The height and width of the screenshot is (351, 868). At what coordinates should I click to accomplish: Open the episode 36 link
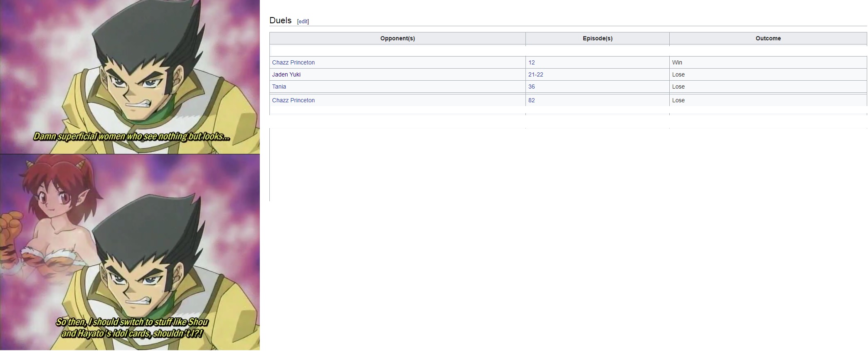532,87
